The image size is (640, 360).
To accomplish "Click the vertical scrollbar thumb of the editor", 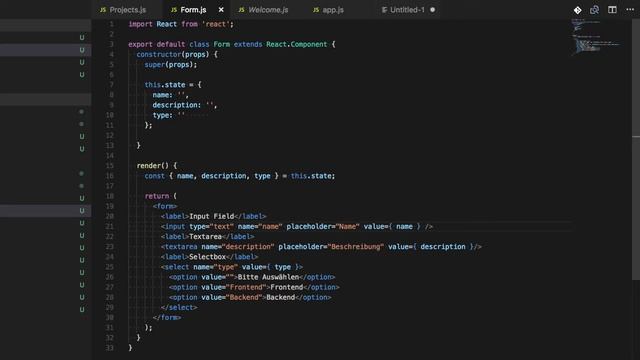I will [636, 149].
